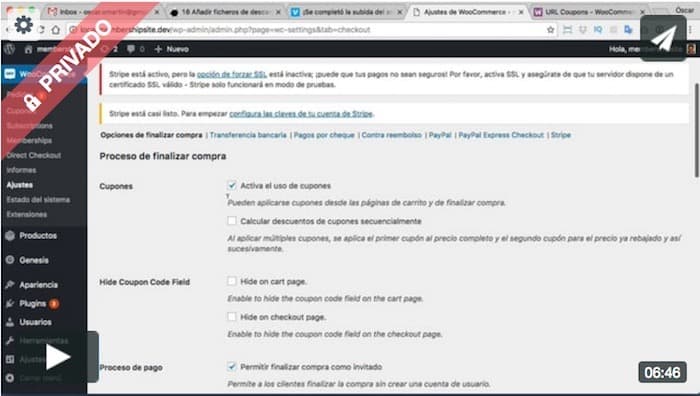Open the PayPal settings section

440,135
